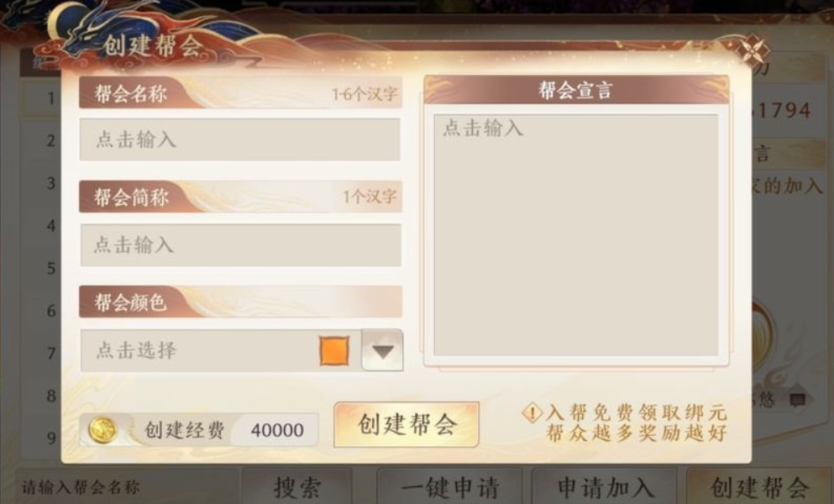This screenshot has height=504, width=834.
Task: Click the gold coin icon beside 创建经费
Action: point(102,429)
